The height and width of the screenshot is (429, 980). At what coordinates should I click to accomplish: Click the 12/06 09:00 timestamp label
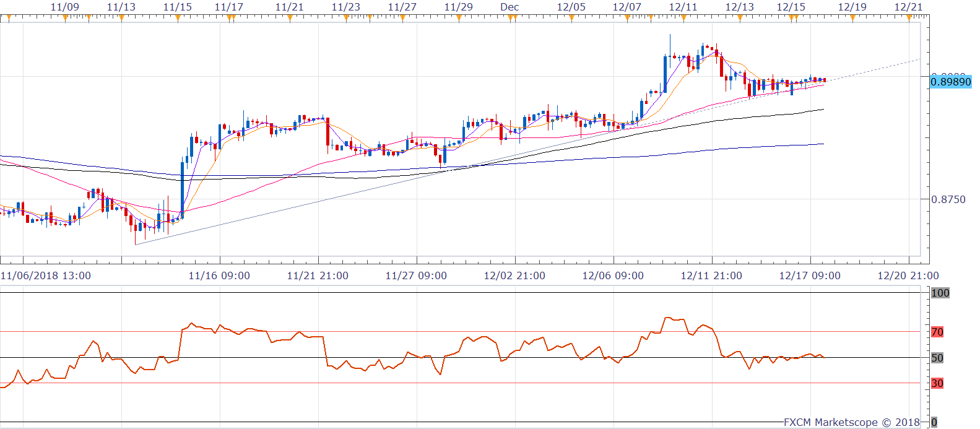coord(613,275)
